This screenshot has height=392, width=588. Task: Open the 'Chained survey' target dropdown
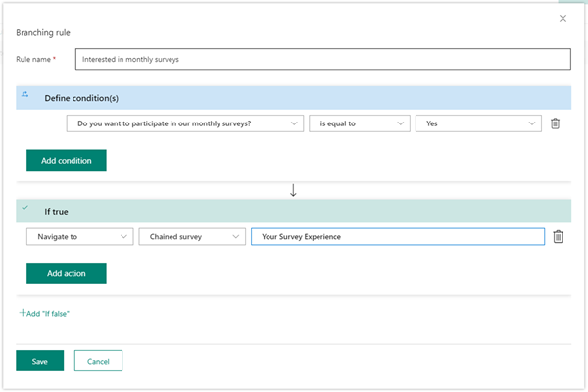191,236
